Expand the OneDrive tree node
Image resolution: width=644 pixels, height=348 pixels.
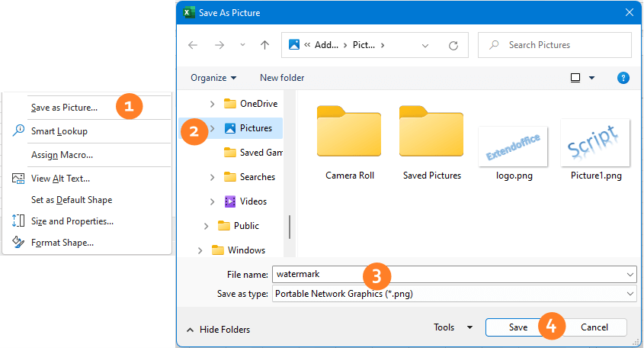[x=212, y=104]
